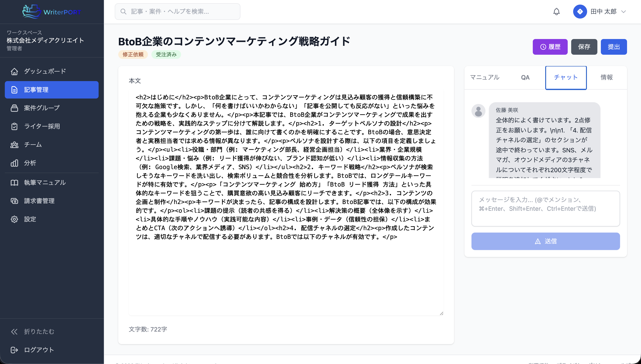
Task: Click the send icon on 送信 button
Action: tap(538, 241)
